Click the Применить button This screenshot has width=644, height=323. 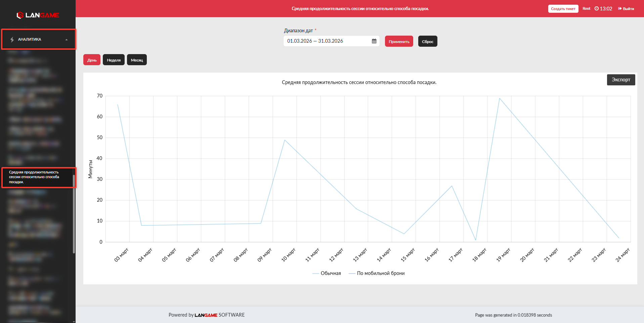[x=399, y=41]
